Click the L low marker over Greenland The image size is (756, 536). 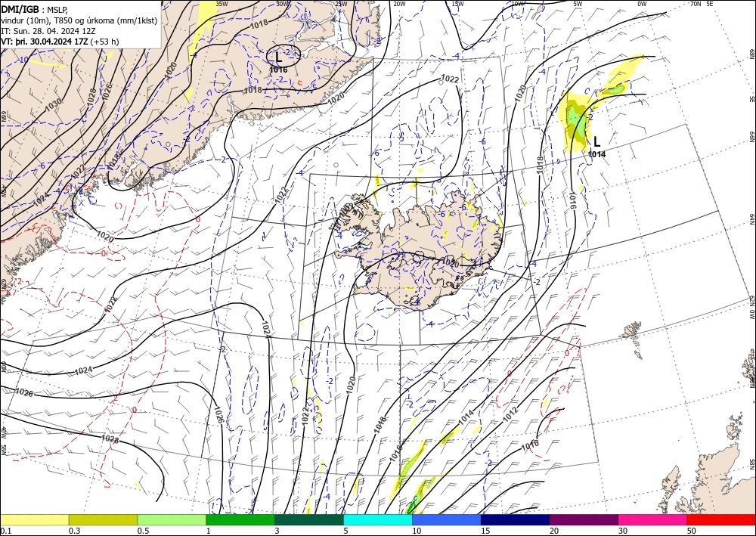click(x=279, y=57)
